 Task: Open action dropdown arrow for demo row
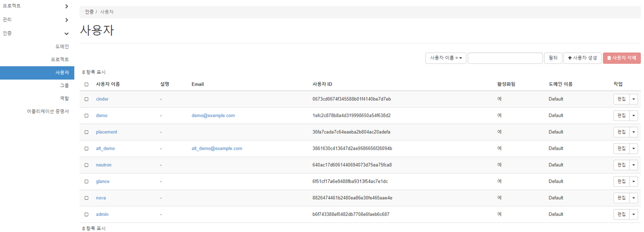[x=633, y=115]
